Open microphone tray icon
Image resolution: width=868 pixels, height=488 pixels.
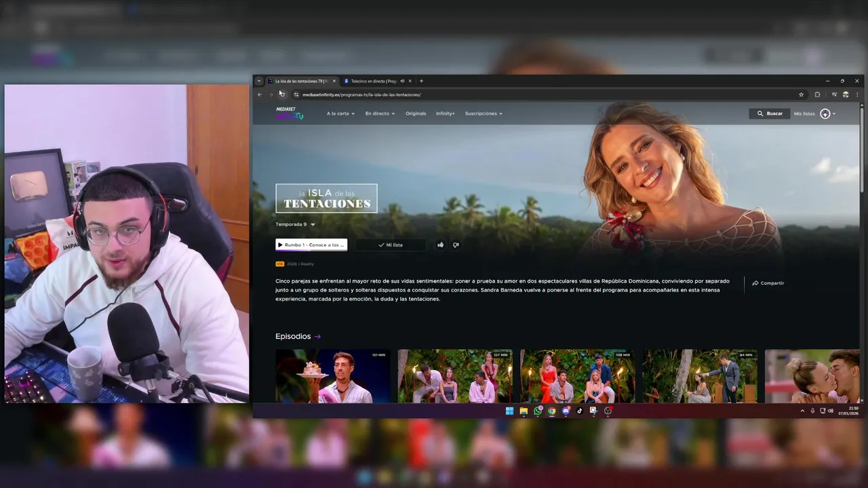coord(812,411)
